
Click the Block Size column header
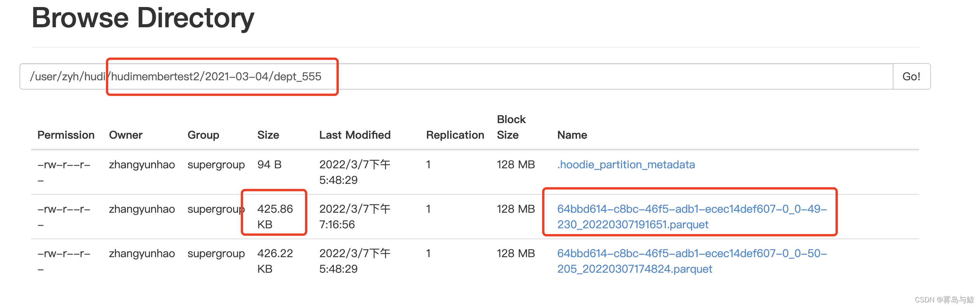click(x=511, y=127)
